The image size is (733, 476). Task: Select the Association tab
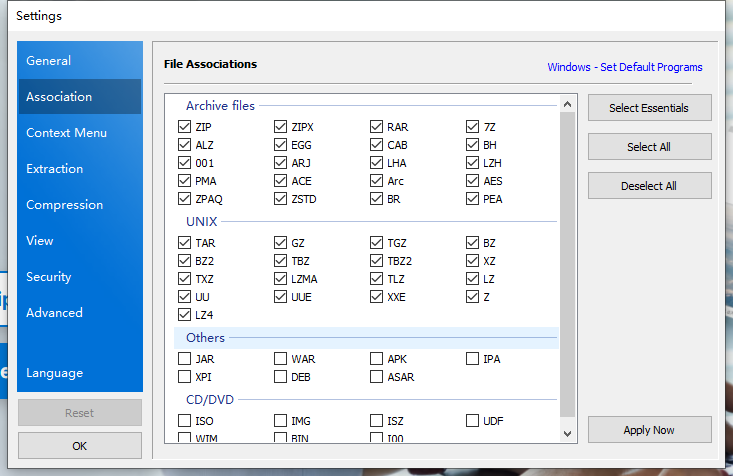point(80,97)
